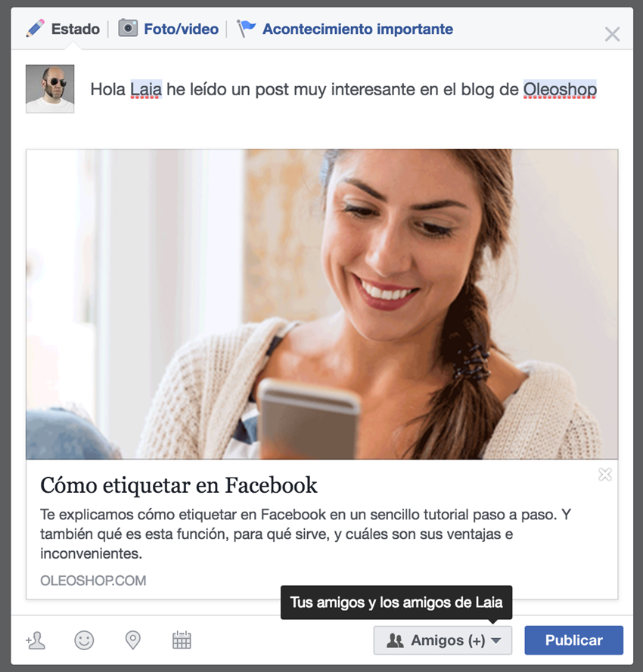Select the Acontecimiento importante tab

(x=358, y=29)
